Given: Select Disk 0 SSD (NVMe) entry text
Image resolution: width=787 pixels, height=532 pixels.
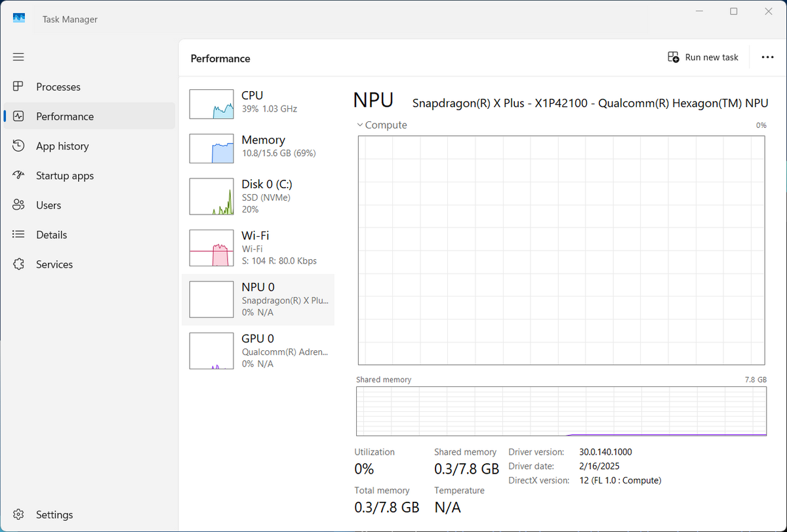Looking at the screenshot, I should pos(266,196).
